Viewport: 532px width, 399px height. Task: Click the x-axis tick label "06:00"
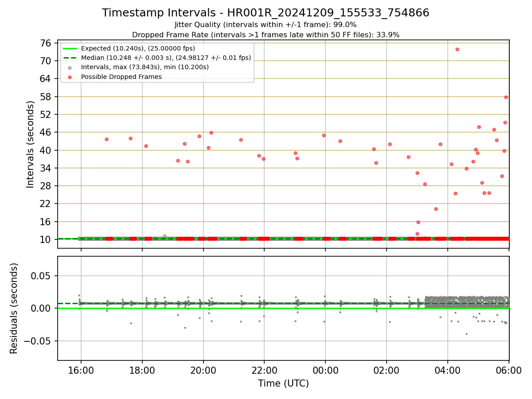tap(509, 371)
